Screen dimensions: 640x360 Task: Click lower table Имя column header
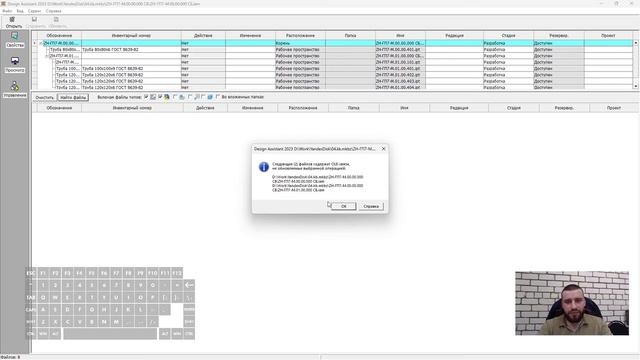(404, 108)
